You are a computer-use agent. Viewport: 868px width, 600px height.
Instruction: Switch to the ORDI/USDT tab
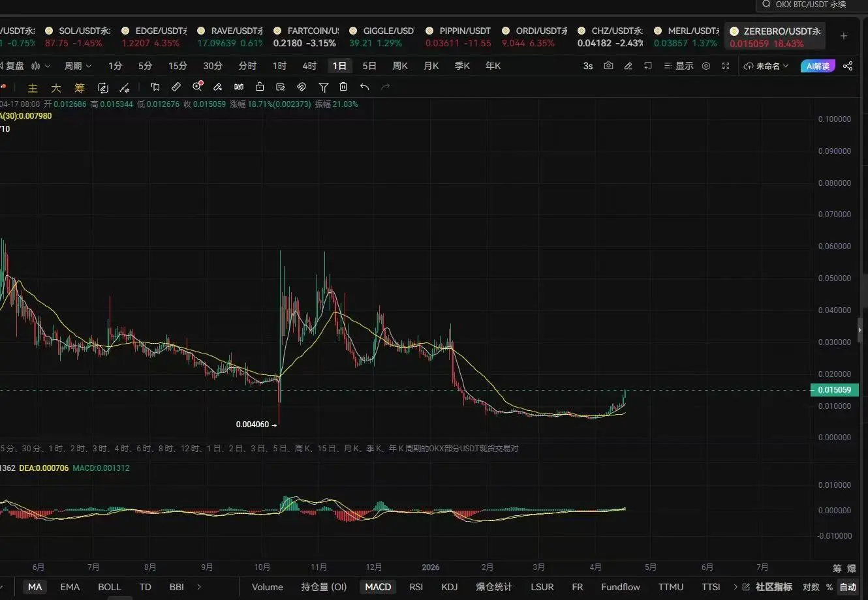(534, 37)
